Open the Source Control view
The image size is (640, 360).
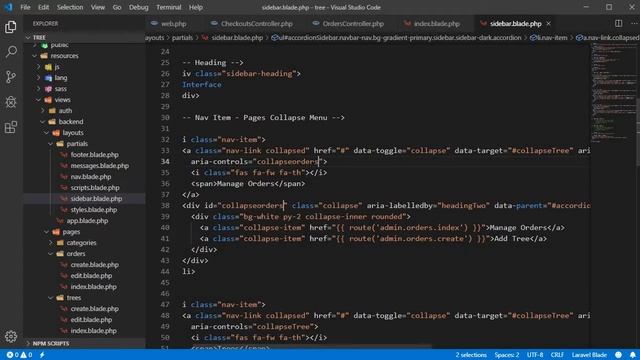[11, 77]
